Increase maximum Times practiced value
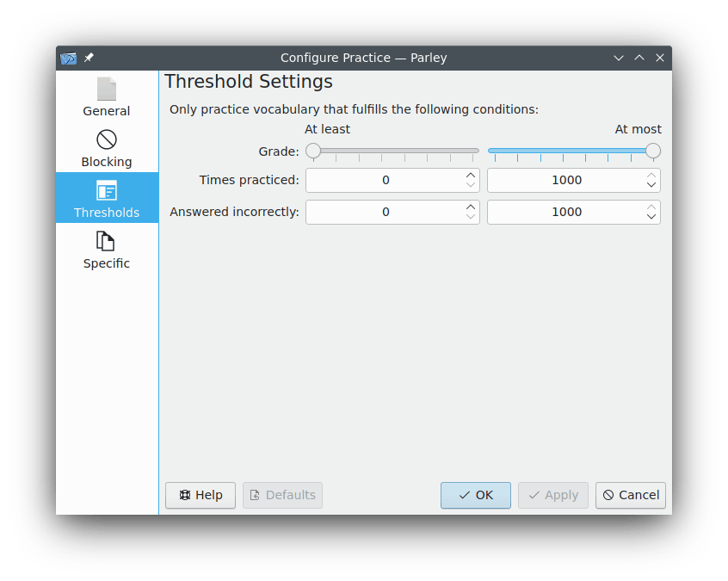728x581 pixels. click(x=651, y=176)
